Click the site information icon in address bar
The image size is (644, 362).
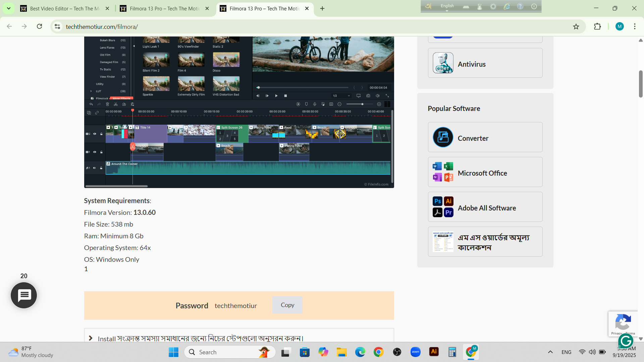coord(57,26)
